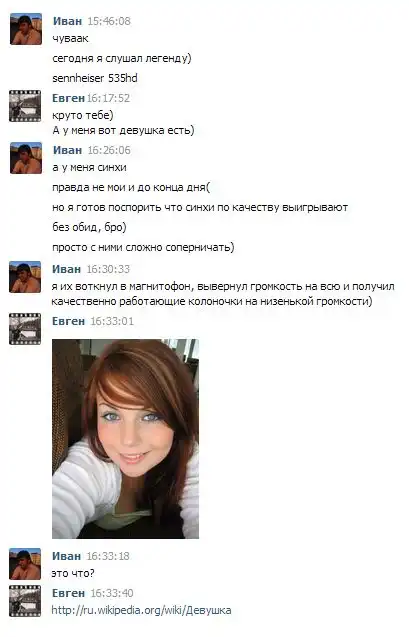Screen dimensions: 409x637
Task: Open Евген's filmstrip avatar at 16:17:52
Action: click(25, 106)
